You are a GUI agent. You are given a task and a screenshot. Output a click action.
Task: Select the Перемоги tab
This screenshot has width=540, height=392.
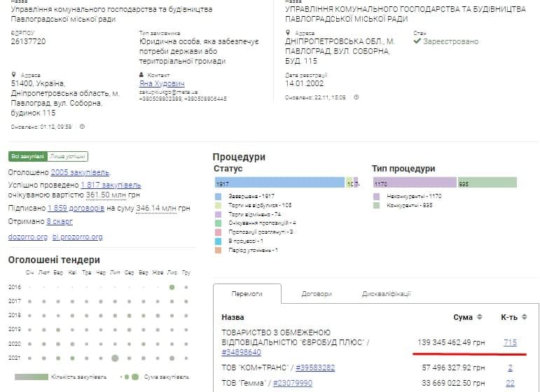[x=247, y=294]
